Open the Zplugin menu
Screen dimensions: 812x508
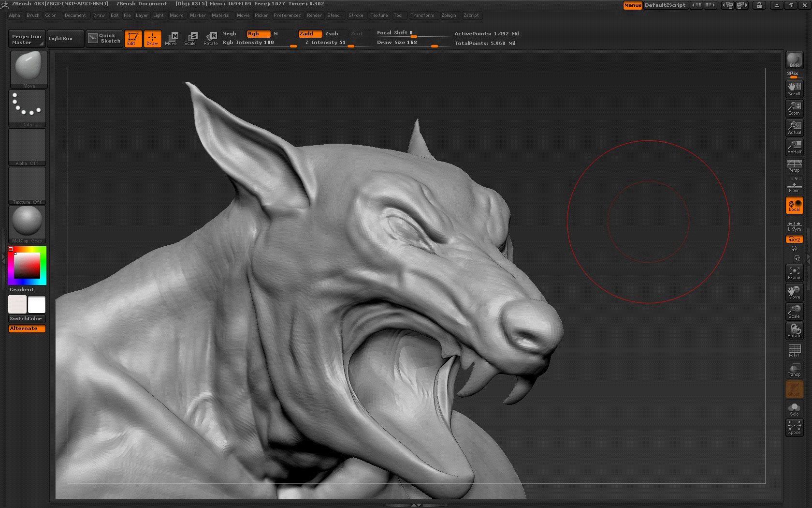(449, 15)
